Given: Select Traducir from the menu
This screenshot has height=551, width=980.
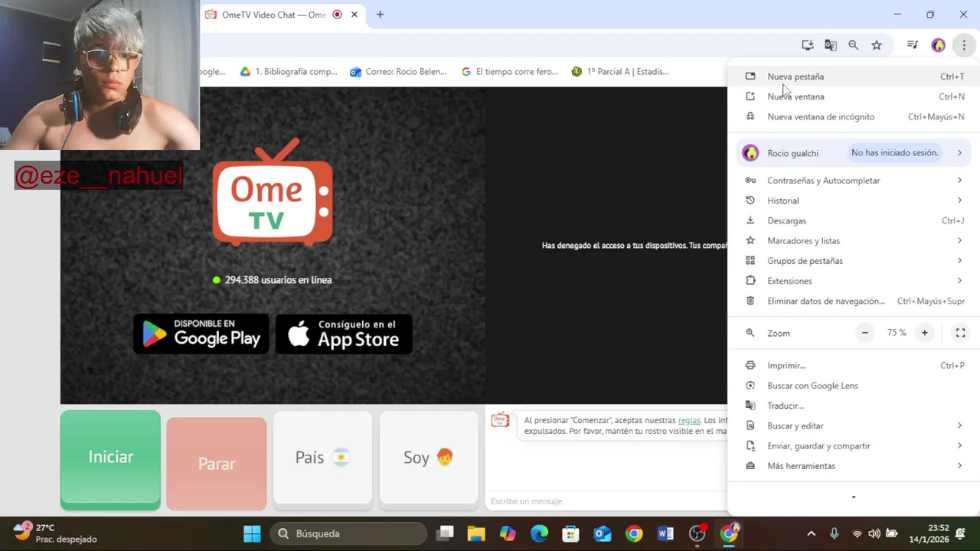Looking at the screenshot, I should pyautogui.click(x=853, y=406).
